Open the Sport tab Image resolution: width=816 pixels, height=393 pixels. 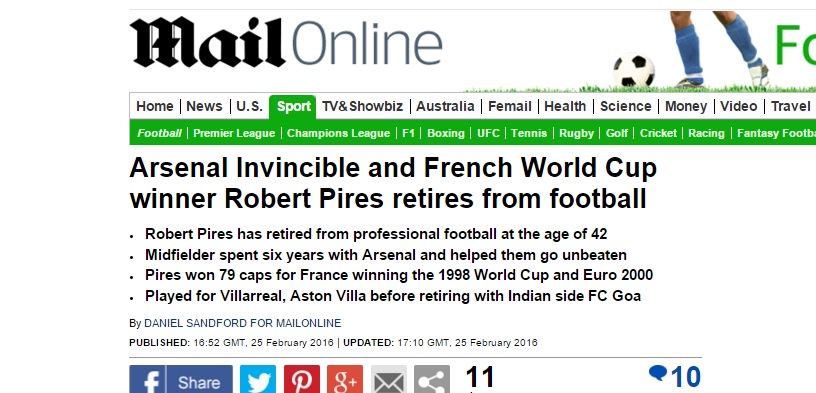[x=293, y=107]
